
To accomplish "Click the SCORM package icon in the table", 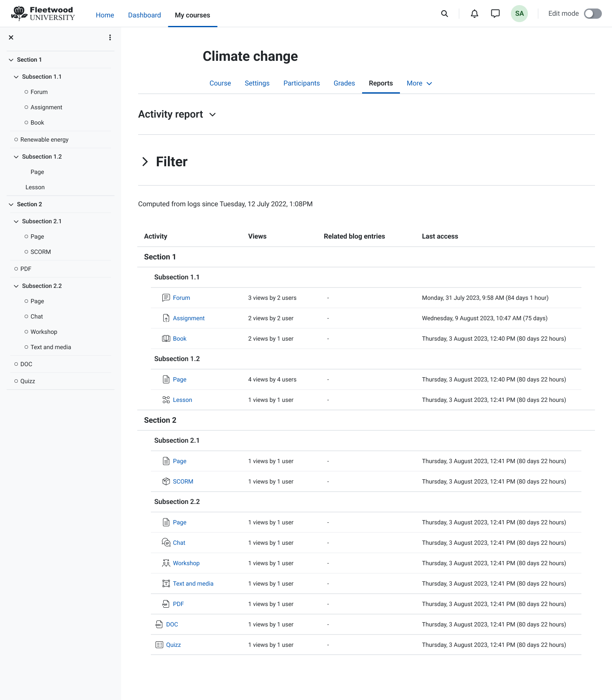I will coord(166,481).
